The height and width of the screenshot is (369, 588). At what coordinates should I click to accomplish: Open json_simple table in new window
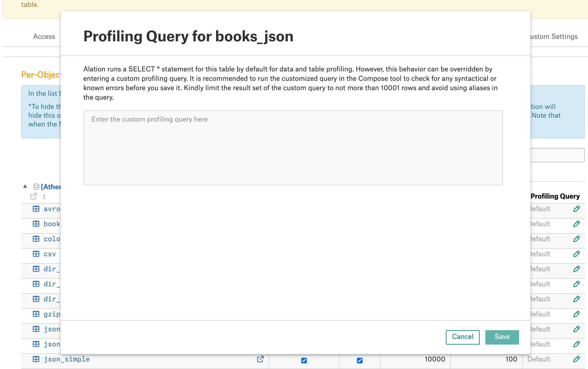tap(260, 359)
